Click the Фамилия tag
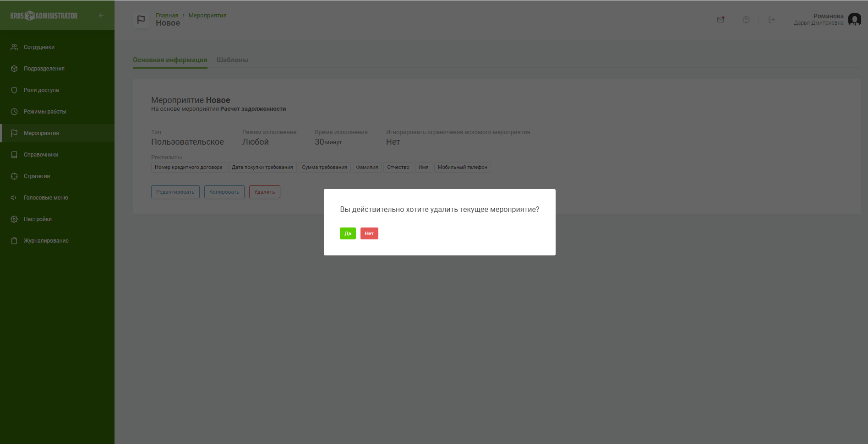Viewport: 868px width, 444px height. pos(367,168)
